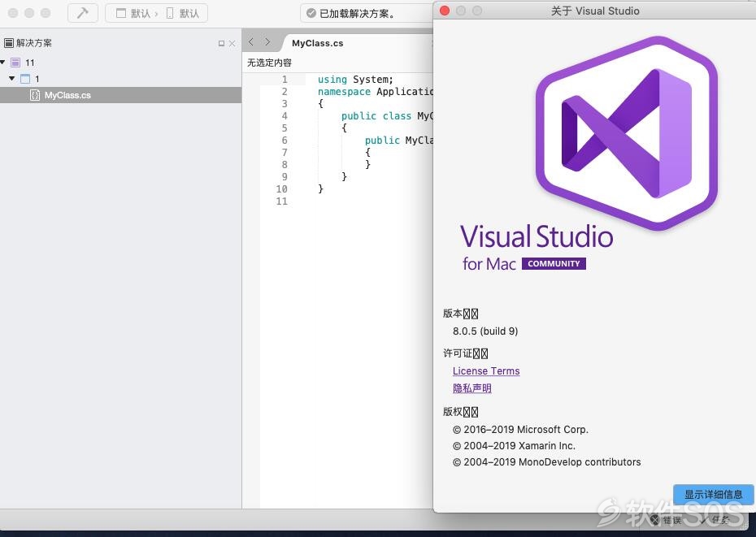This screenshot has height=537, width=756.
Task: Click the 解决方案 panel header icon
Action: click(x=8, y=43)
